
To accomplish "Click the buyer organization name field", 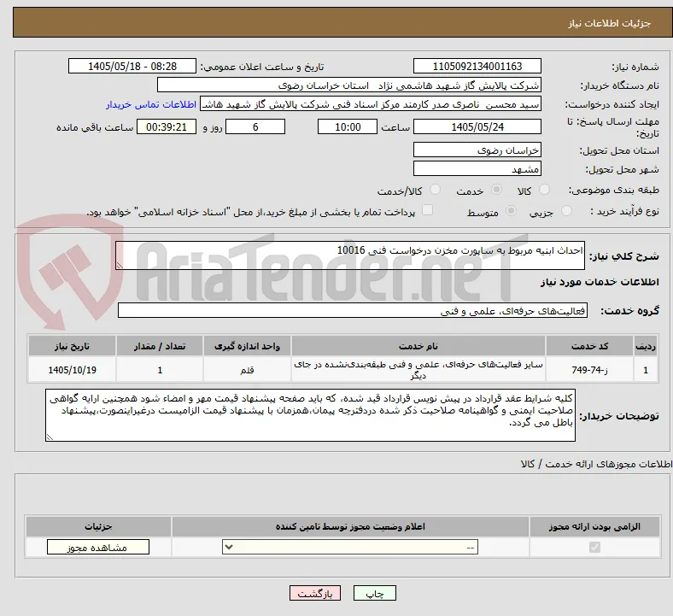I will click(x=349, y=85).
